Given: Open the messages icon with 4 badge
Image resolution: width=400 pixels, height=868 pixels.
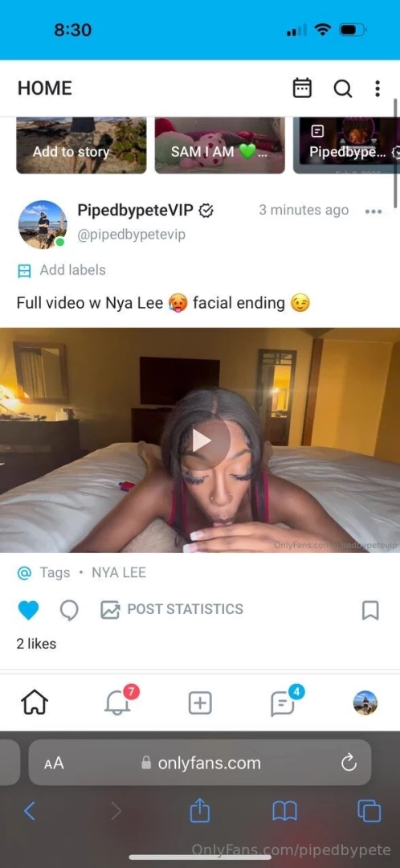Looking at the screenshot, I should (x=284, y=702).
